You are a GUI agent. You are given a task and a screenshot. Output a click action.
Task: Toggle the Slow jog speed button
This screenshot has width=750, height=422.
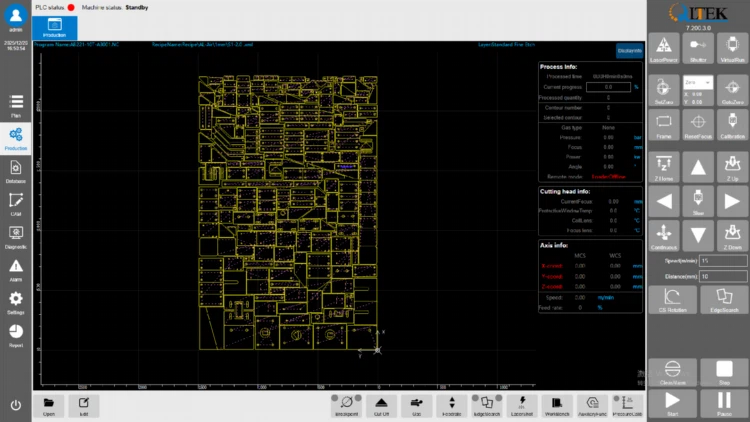tap(698, 201)
